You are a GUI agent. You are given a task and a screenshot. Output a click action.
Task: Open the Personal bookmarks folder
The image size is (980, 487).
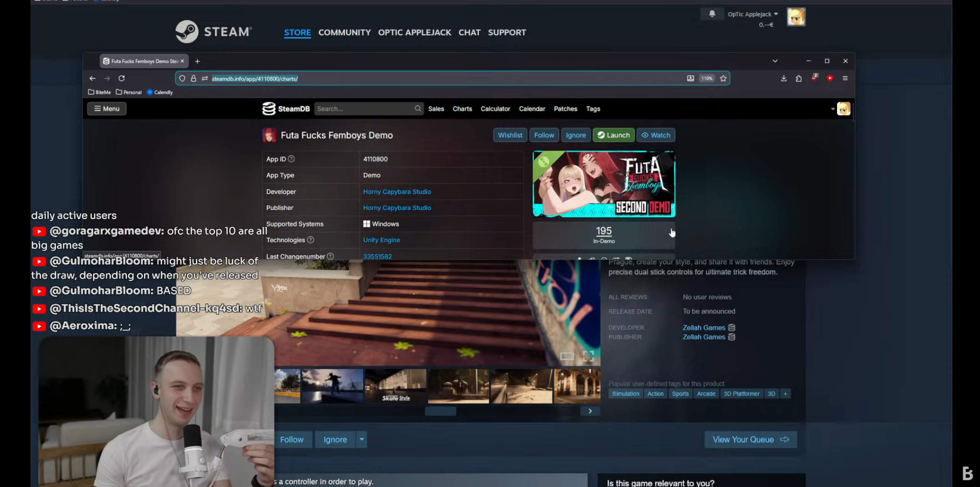click(129, 92)
